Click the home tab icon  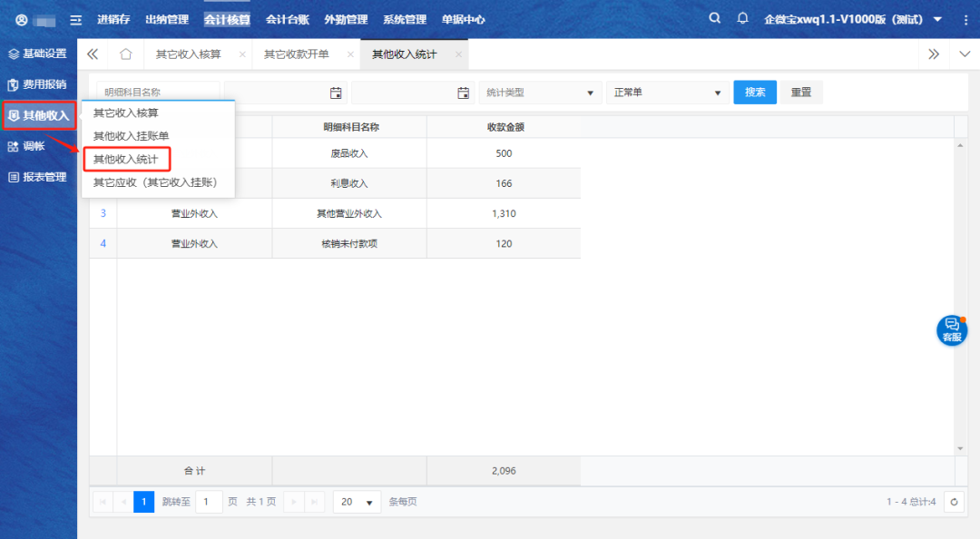pos(125,54)
